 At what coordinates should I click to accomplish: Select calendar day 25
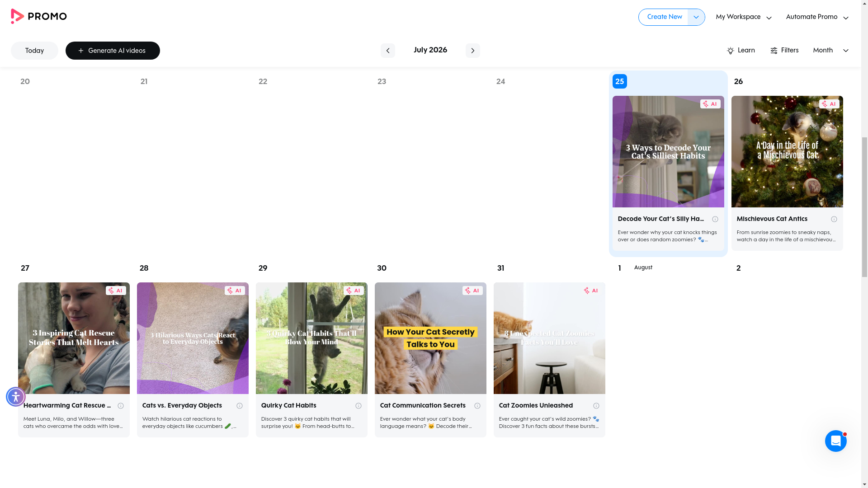[619, 81]
